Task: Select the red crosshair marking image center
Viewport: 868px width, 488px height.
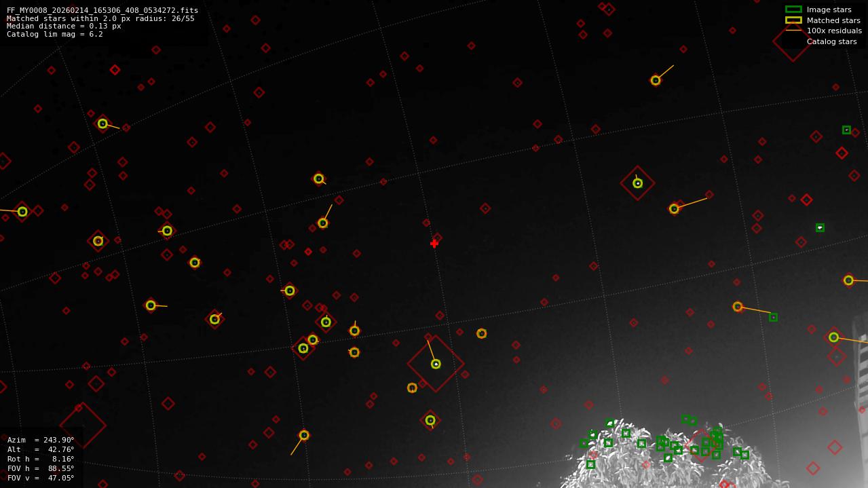Action: [434, 243]
